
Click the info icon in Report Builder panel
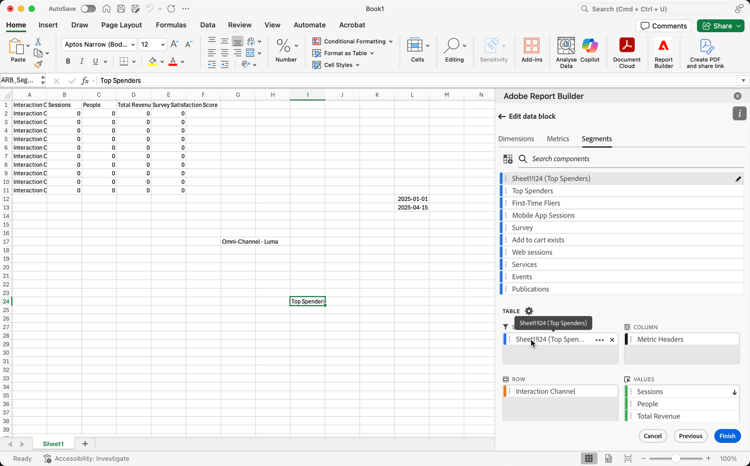[x=739, y=113]
